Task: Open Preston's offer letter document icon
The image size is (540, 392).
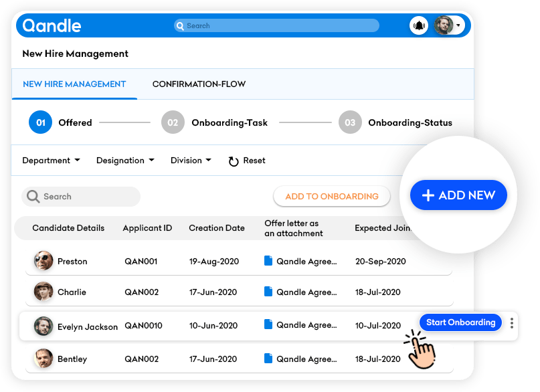Action: (x=268, y=261)
